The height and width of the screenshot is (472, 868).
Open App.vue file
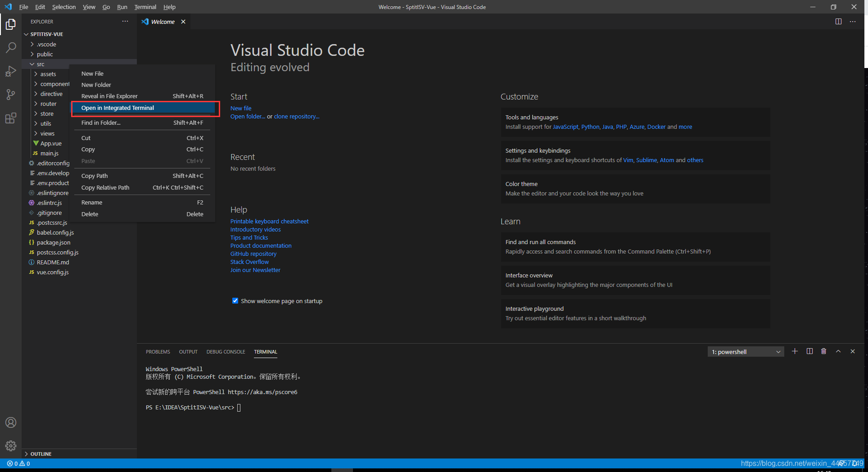tap(51, 143)
